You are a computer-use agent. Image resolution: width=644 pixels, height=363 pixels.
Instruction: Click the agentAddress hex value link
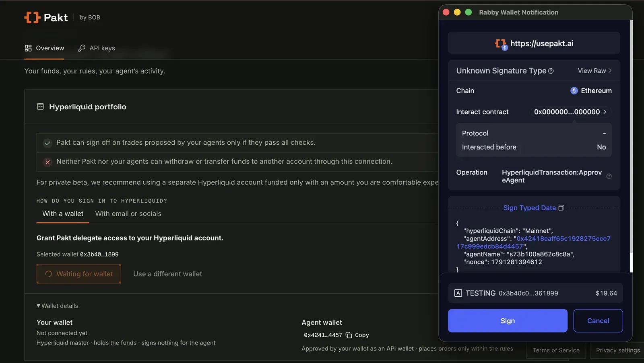[x=534, y=242]
